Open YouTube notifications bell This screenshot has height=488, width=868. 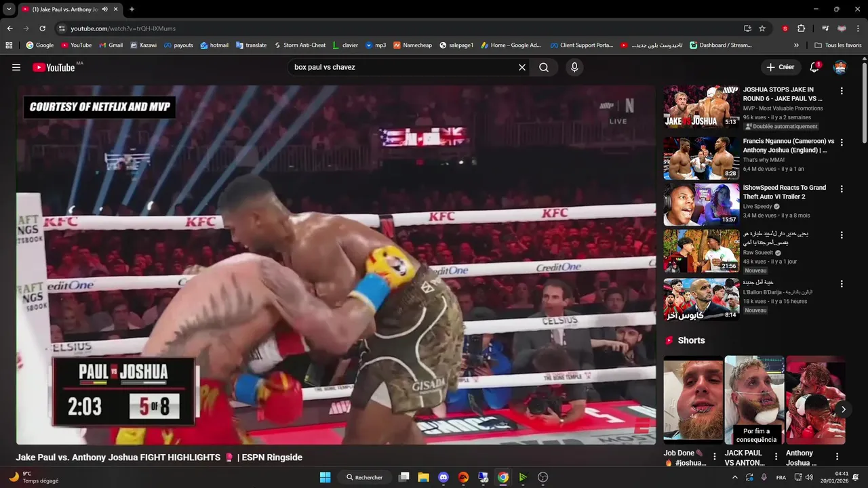tap(815, 67)
